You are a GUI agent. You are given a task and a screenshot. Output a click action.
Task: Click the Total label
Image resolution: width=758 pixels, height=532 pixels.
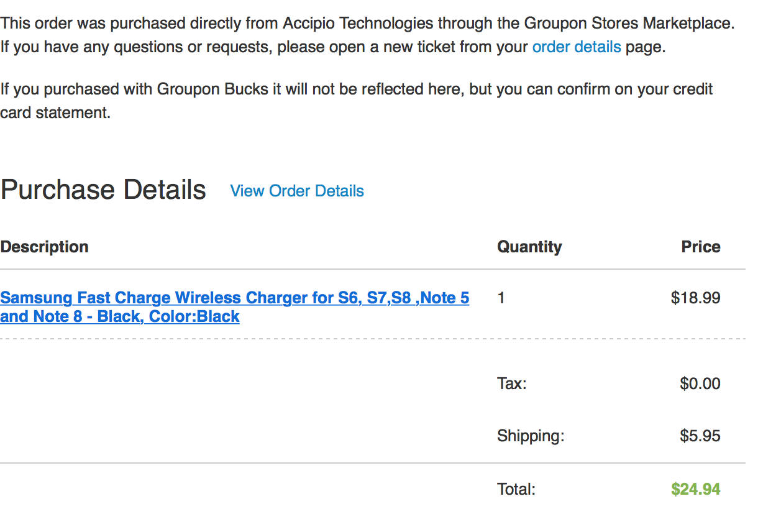pos(516,489)
